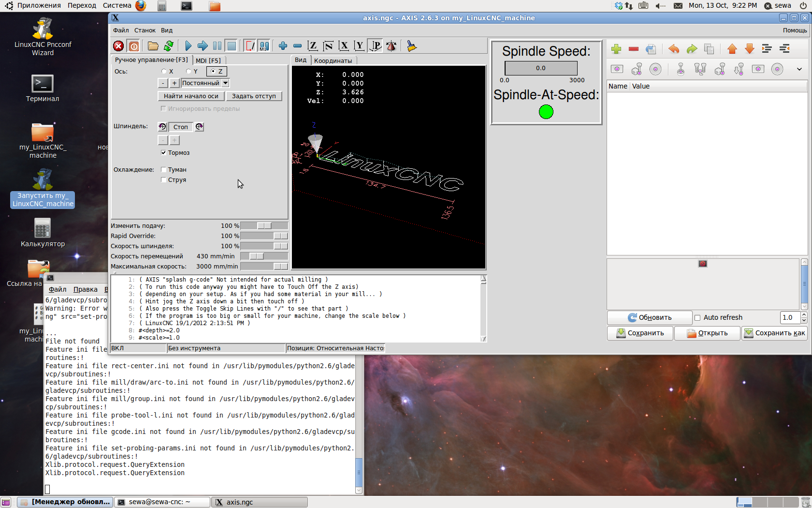Switch the preview to Z view
This screenshot has width=812, height=508.
click(313, 46)
